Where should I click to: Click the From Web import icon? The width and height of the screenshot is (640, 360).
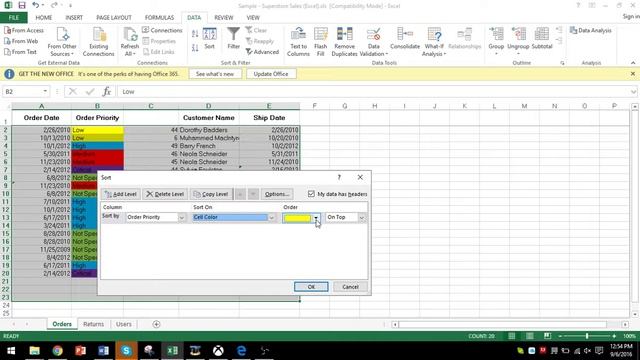[7, 41]
